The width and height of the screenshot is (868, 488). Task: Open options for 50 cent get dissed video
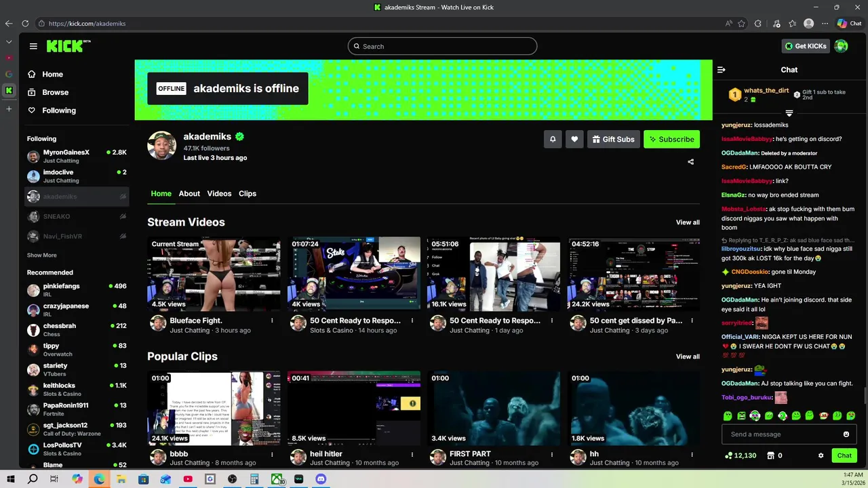click(x=692, y=321)
